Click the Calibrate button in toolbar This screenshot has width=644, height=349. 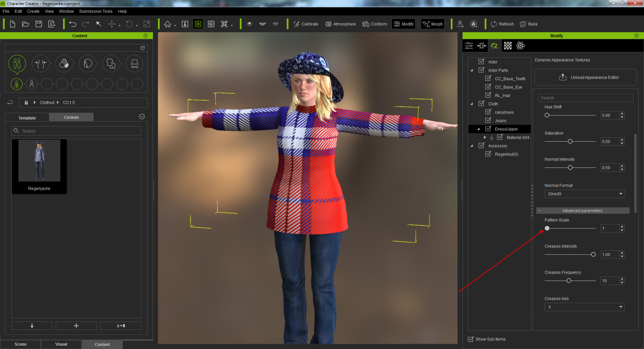(x=305, y=24)
